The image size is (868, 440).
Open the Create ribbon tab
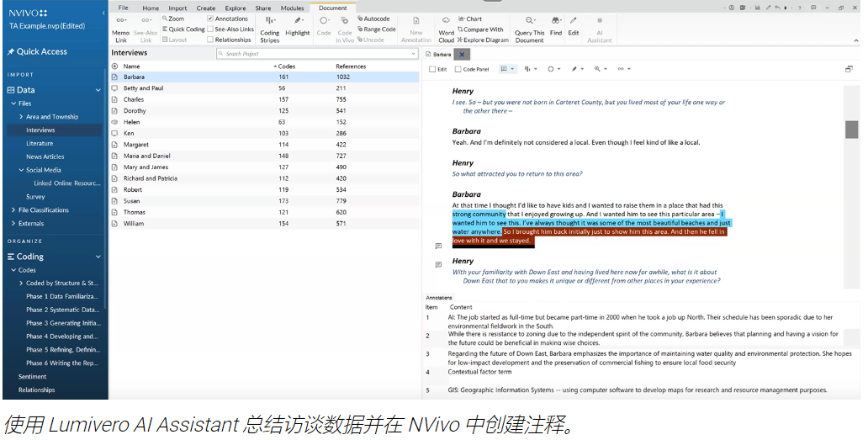click(206, 8)
